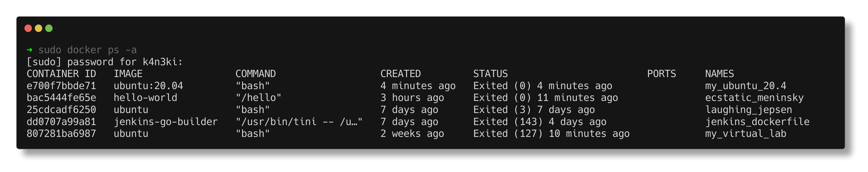This screenshot has width=868, height=172.
Task: Click the yellow minimize window dot
Action: pyautogui.click(x=39, y=28)
